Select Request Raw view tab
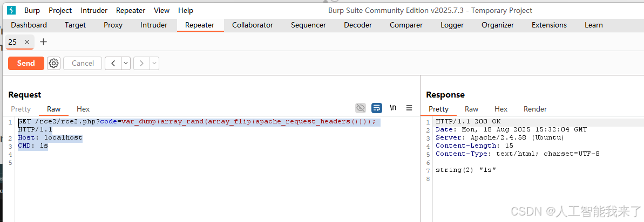644x222 pixels. 54,109
